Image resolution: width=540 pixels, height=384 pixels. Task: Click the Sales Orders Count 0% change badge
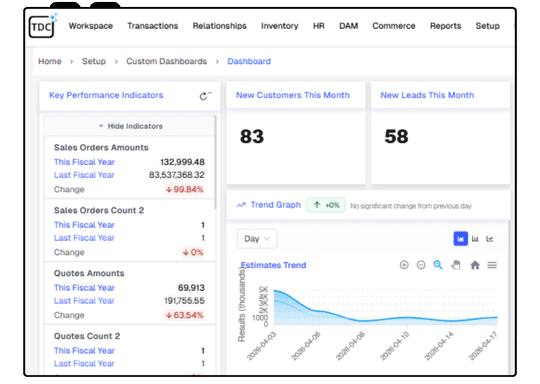[193, 252]
